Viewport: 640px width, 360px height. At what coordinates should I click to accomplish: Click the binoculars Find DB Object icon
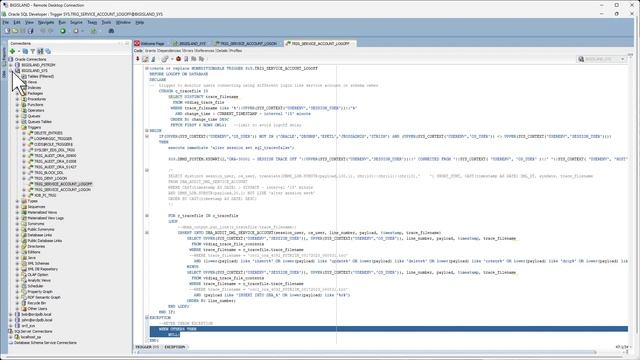pyautogui.click(x=111, y=31)
